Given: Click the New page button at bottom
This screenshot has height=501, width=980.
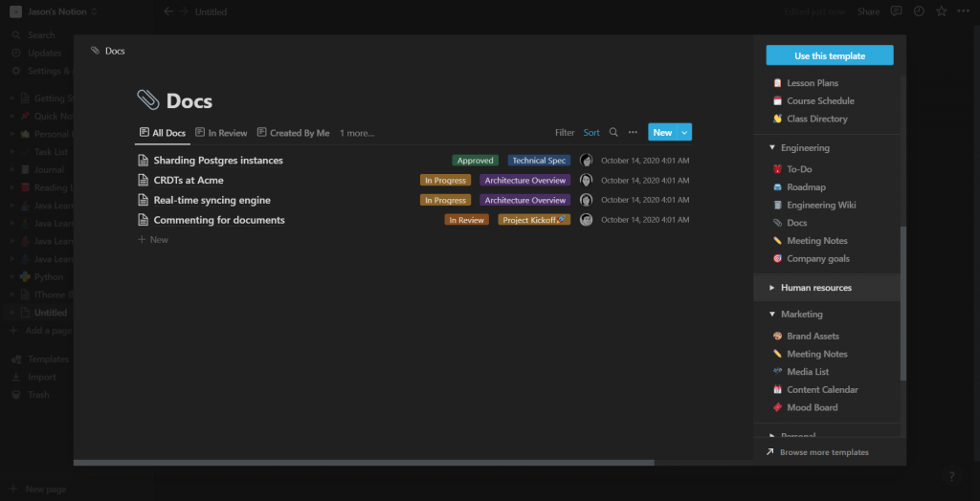Looking at the screenshot, I should click(37, 490).
